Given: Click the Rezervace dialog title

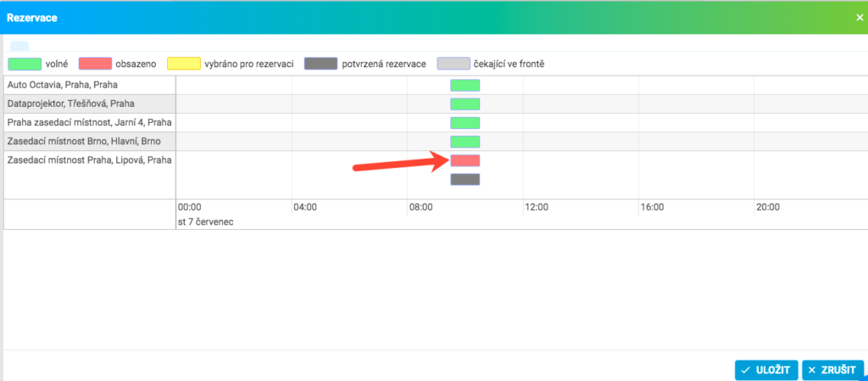Looking at the screenshot, I should pyautogui.click(x=31, y=18).
